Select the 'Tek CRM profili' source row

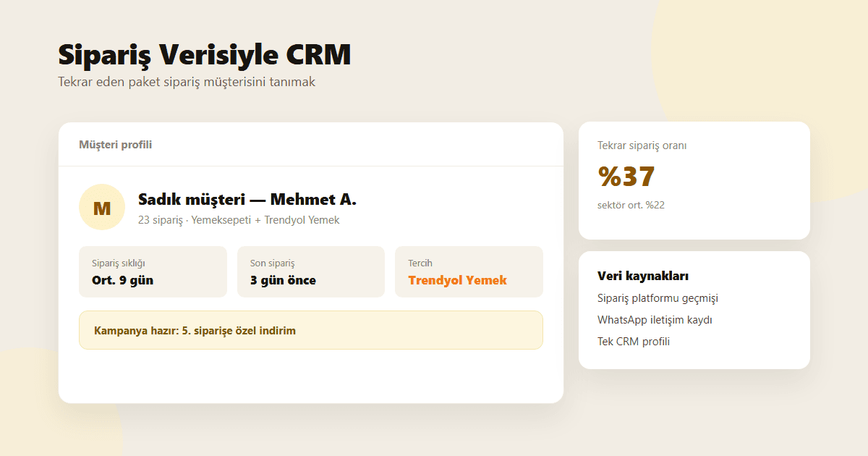click(x=634, y=342)
